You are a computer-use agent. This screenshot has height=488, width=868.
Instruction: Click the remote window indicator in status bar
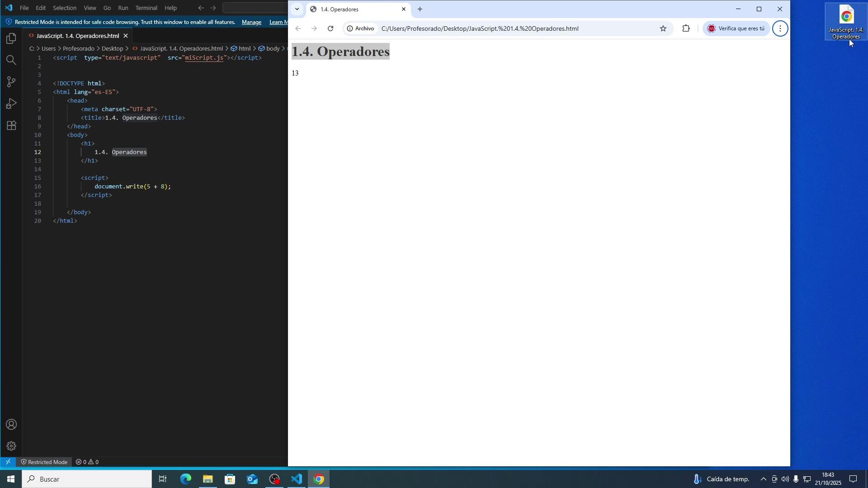8,462
